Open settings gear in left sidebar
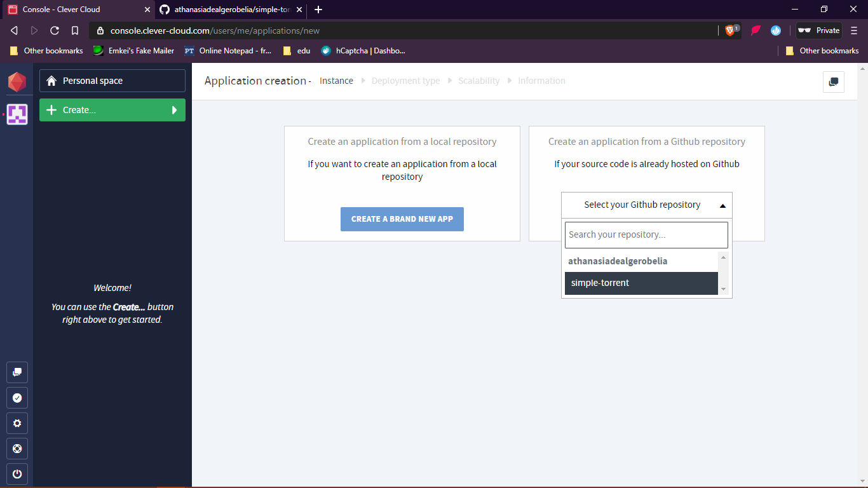The image size is (868, 488). (17, 423)
